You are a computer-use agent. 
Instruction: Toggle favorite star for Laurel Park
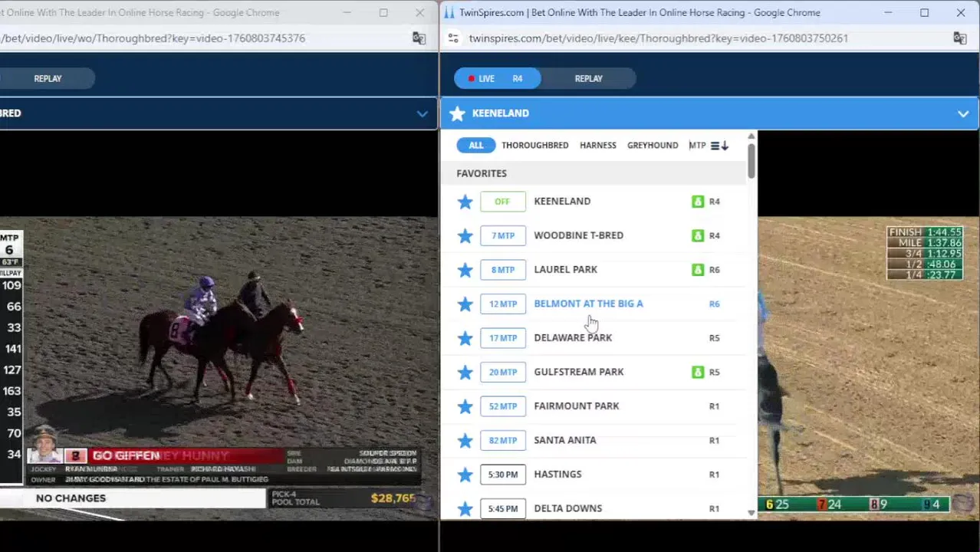click(x=465, y=270)
